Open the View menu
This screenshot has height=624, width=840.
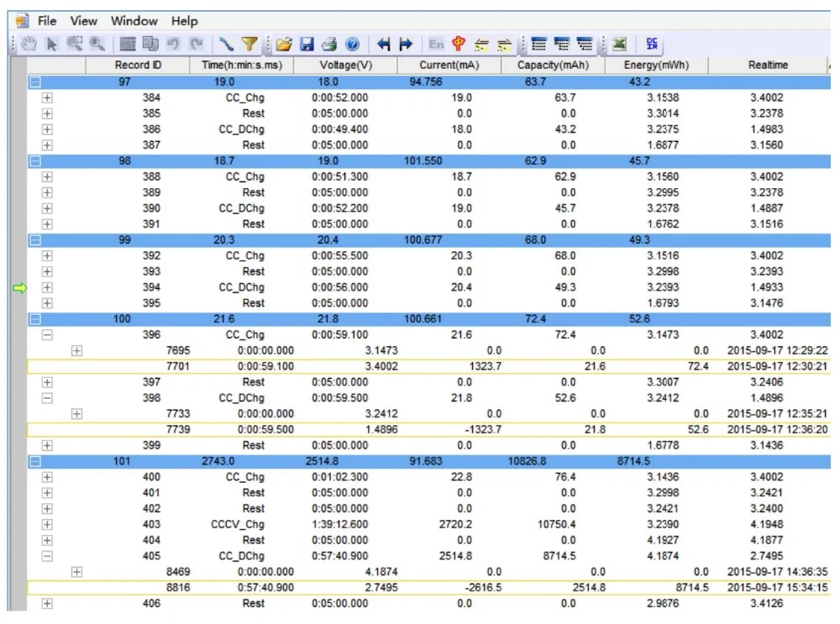(83, 21)
